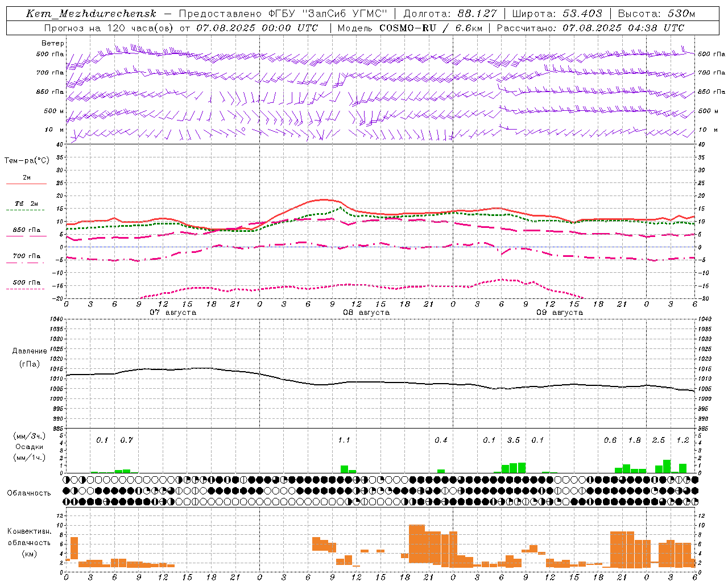Click the '(мм/3ч.)' precipitation unit label
Viewport: 728px width, 582px height.
click(30, 436)
